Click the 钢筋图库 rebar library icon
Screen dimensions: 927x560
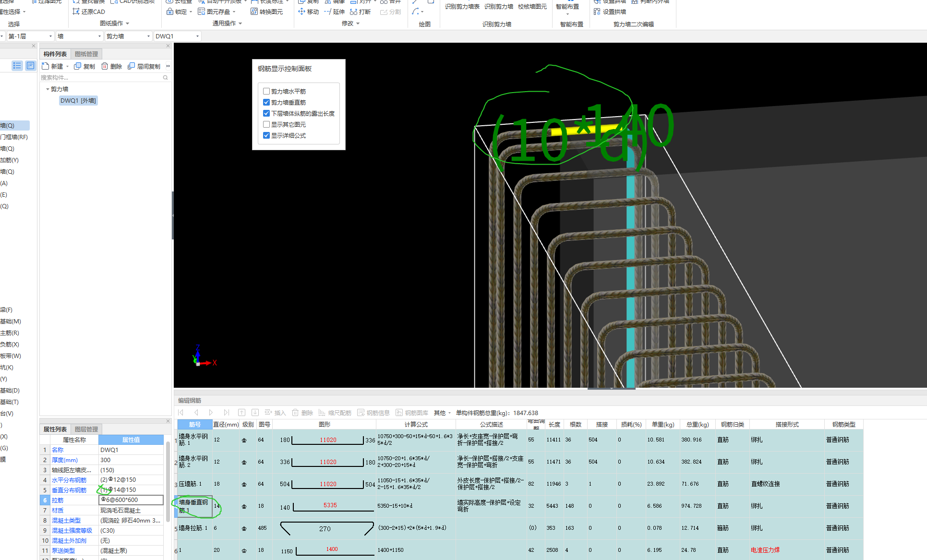(399, 413)
